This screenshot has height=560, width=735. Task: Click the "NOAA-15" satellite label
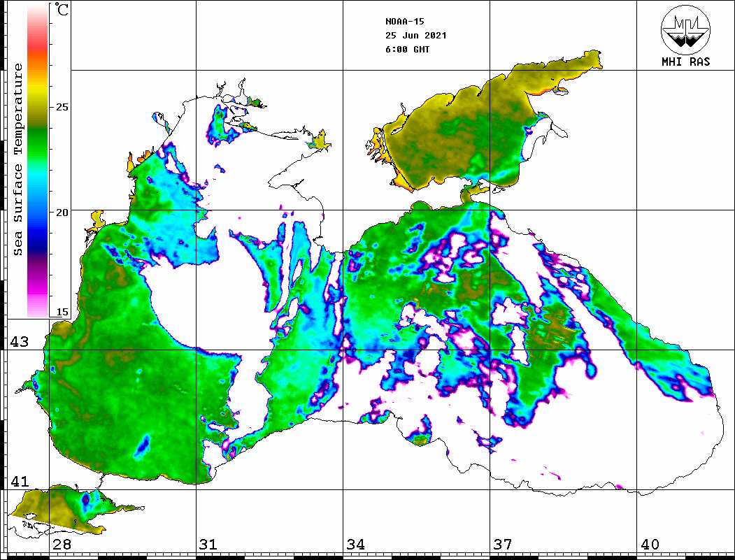click(404, 22)
